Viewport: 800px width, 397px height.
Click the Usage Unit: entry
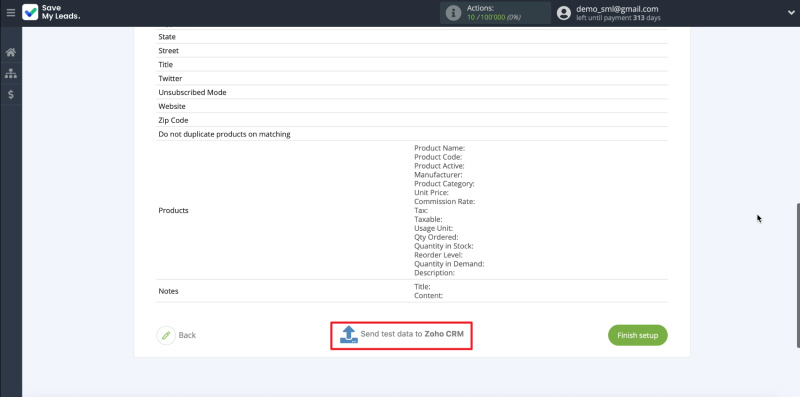click(433, 228)
